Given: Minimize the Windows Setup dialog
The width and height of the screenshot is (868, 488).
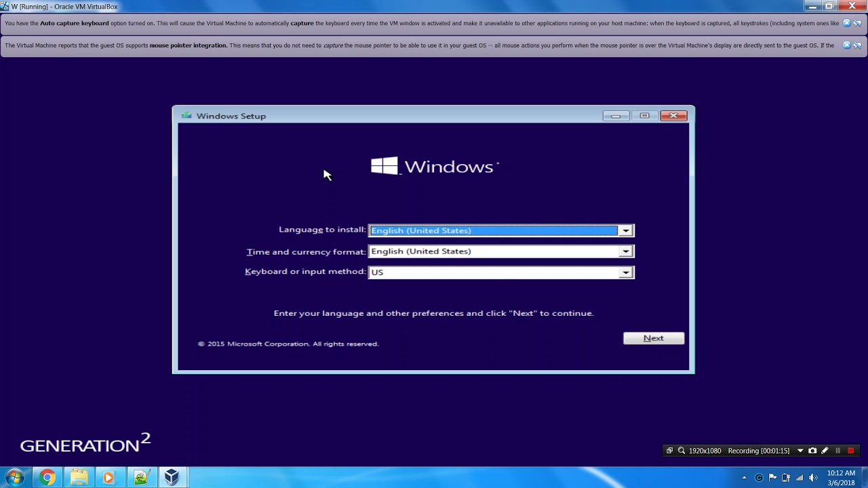Looking at the screenshot, I should pos(616,116).
